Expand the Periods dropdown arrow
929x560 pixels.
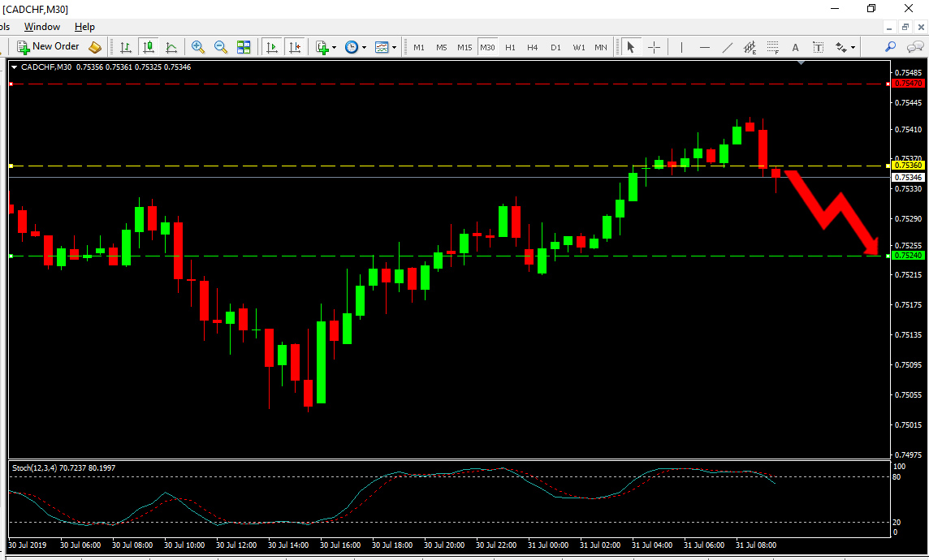(364, 47)
